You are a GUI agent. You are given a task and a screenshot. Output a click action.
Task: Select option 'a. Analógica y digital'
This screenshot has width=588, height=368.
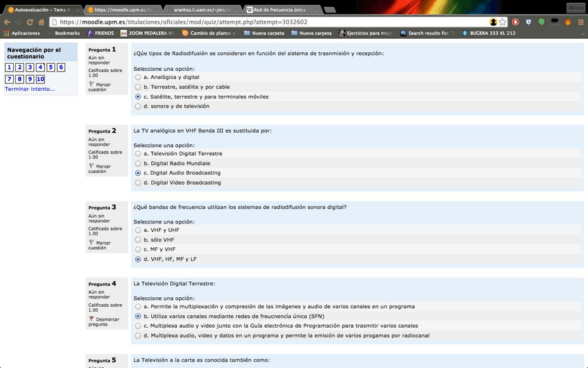point(138,77)
